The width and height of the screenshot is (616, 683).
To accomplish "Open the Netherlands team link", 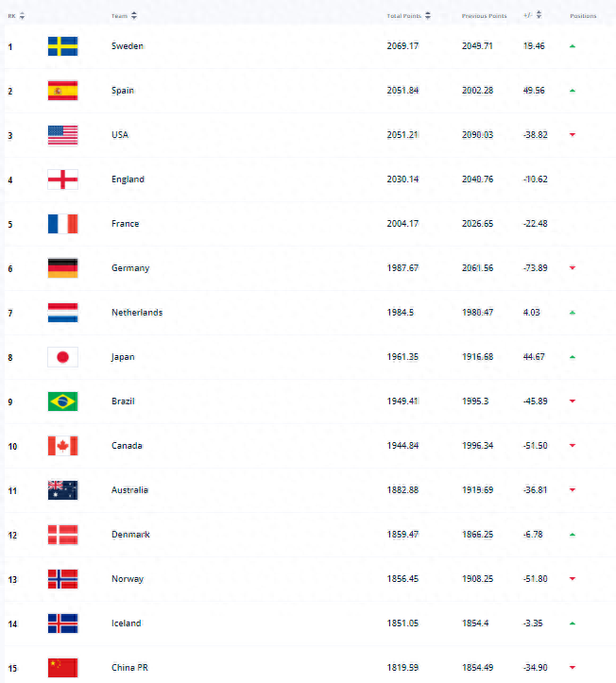I will tap(136, 313).
